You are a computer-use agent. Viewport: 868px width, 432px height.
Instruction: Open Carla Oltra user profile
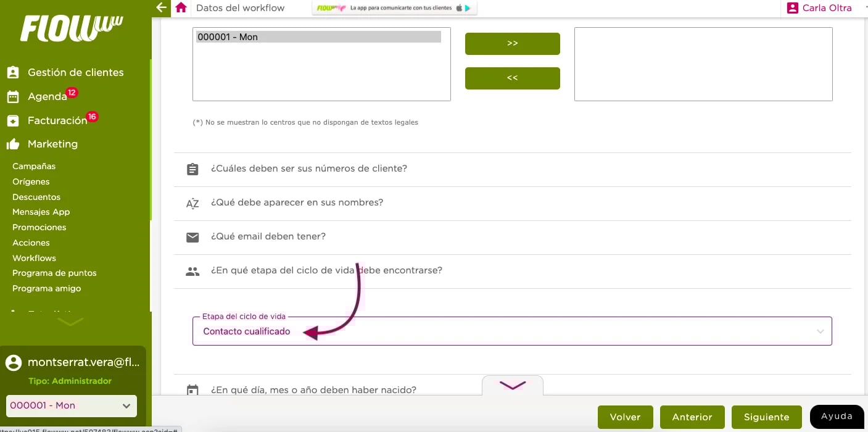820,8
